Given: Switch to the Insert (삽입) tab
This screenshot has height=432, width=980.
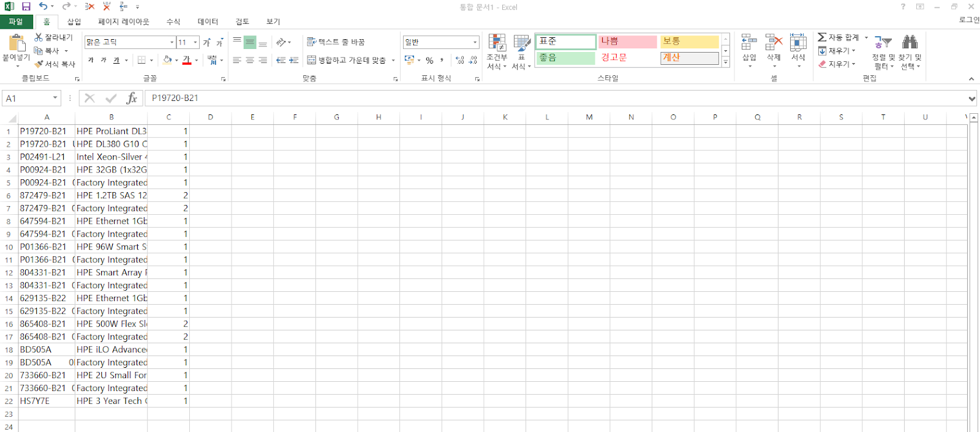Looking at the screenshot, I should coord(74,21).
